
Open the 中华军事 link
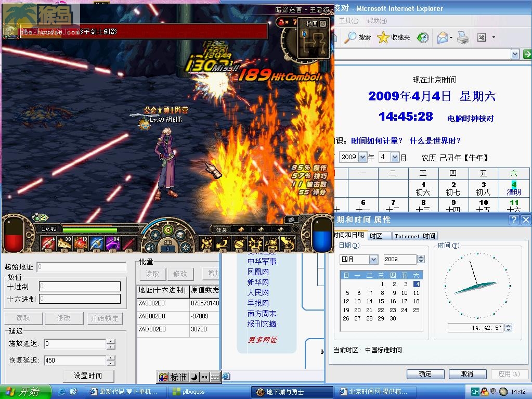pyautogui.click(x=262, y=262)
